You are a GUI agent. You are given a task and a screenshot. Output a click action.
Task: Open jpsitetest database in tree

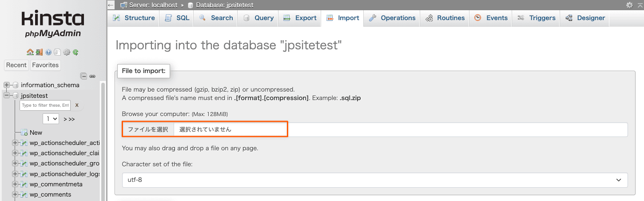coord(34,96)
